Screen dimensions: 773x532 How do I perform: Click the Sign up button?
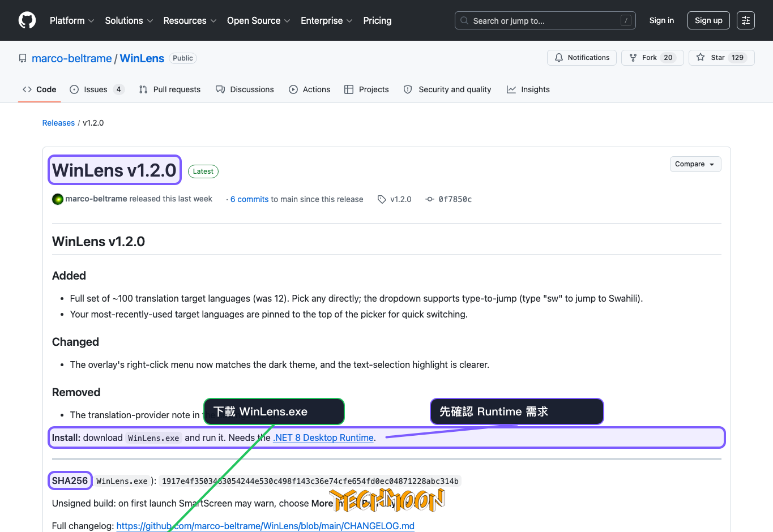(x=708, y=20)
